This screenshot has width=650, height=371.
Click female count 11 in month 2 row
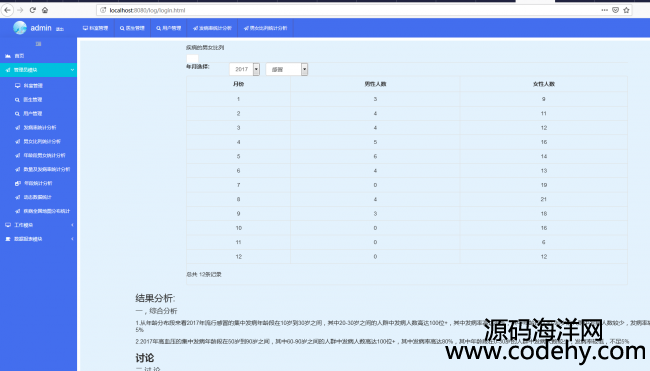tap(543, 114)
